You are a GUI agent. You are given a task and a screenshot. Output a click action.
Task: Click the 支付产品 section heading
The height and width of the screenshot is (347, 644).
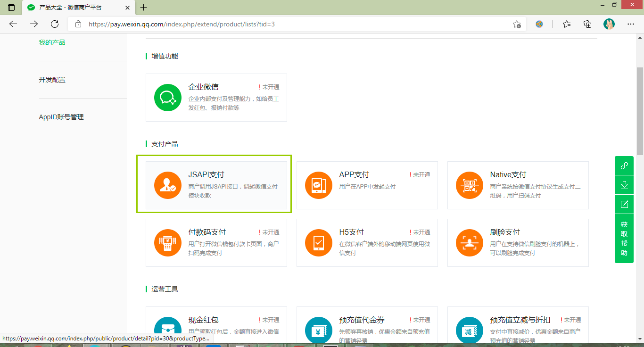point(165,144)
